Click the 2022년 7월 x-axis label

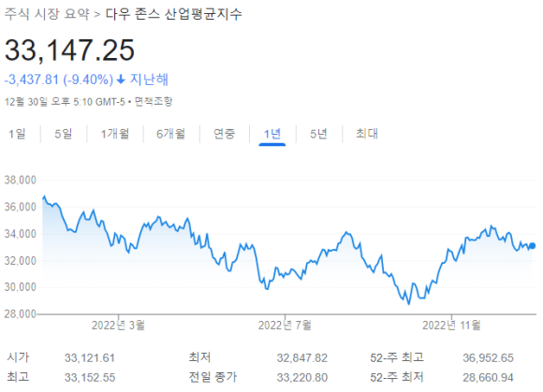(x=285, y=326)
